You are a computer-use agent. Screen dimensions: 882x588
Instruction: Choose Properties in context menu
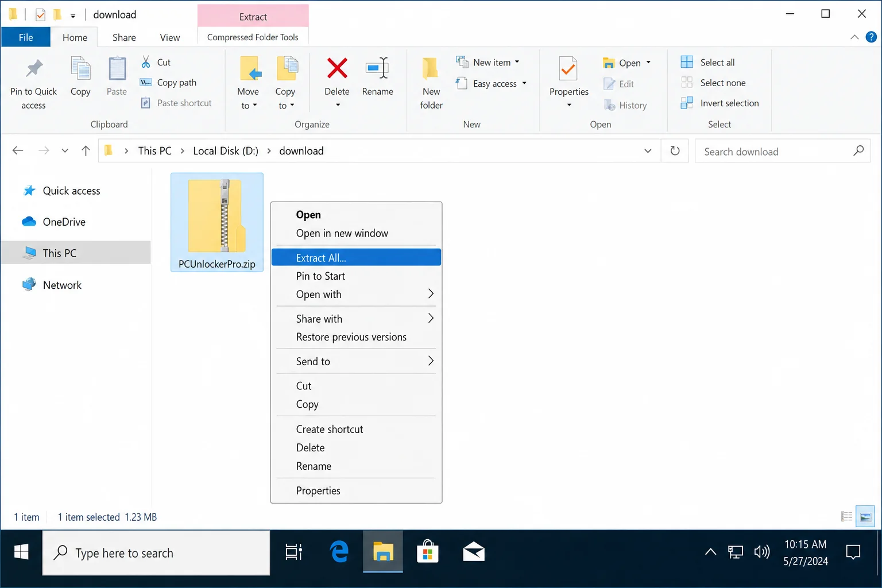coord(356,490)
